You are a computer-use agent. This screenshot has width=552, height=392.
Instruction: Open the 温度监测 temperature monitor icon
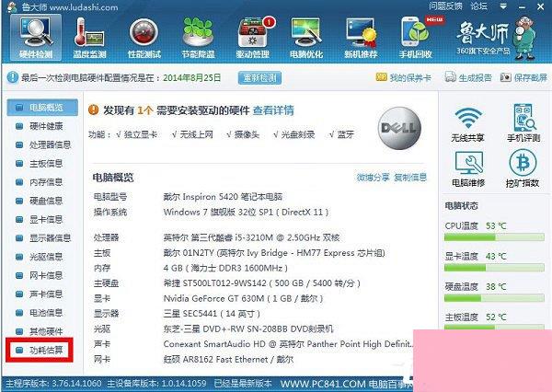tap(89, 38)
